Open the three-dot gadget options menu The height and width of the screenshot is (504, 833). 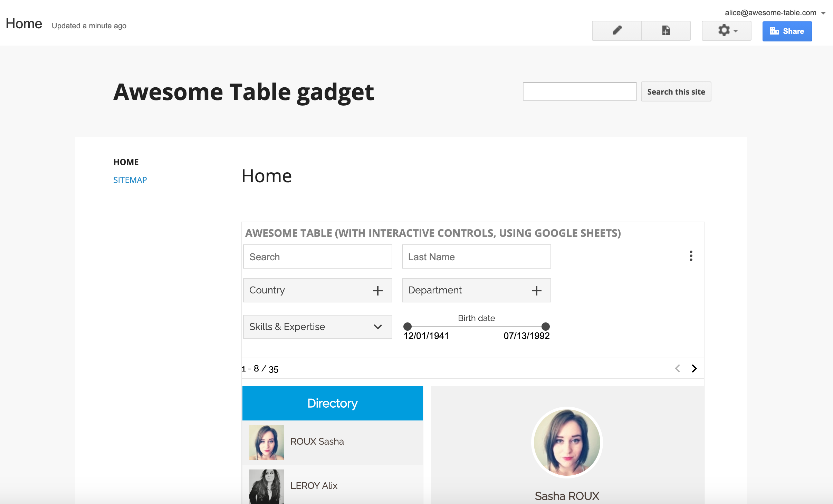tap(691, 256)
